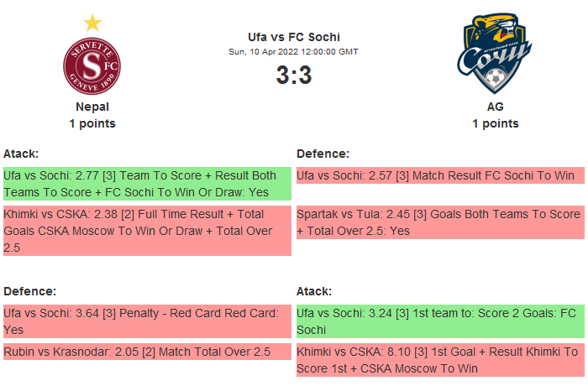
Task: Click the match date Sun, 10 Apr 2022
Action: pyautogui.click(x=294, y=52)
